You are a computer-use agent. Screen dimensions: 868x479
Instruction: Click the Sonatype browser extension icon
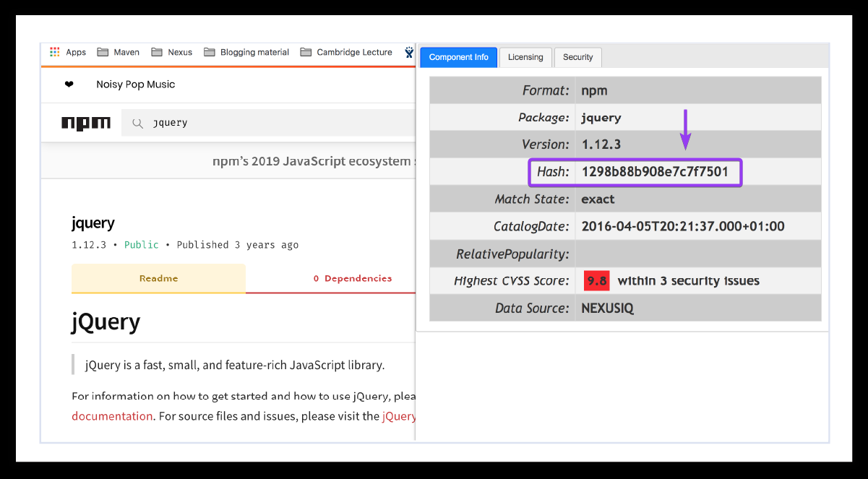(408, 51)
